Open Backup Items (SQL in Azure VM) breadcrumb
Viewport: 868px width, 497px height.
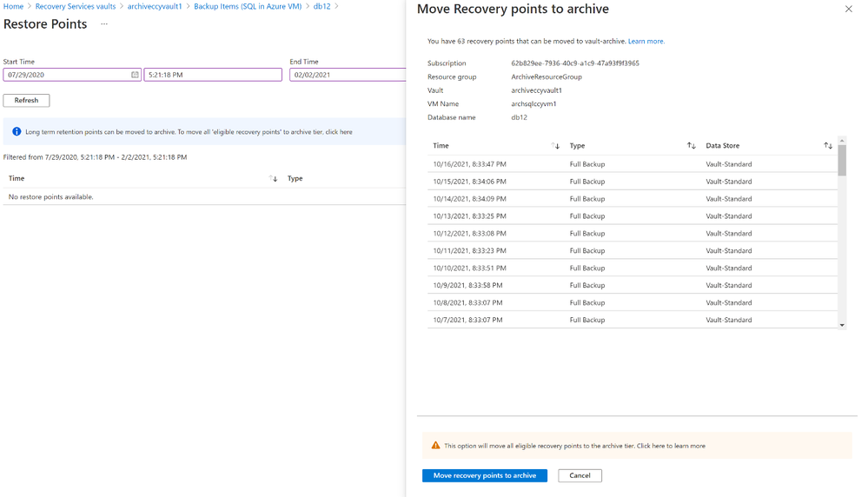[x=248, y=6]
